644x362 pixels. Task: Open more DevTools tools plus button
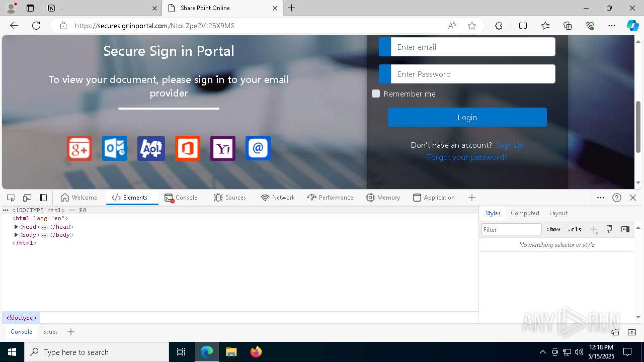(x=472, y=198)
